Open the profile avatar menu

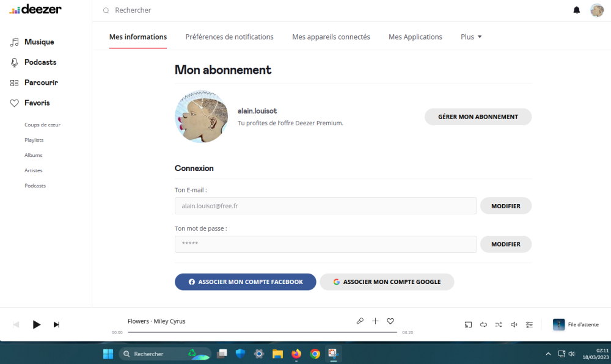pos(597,10)
